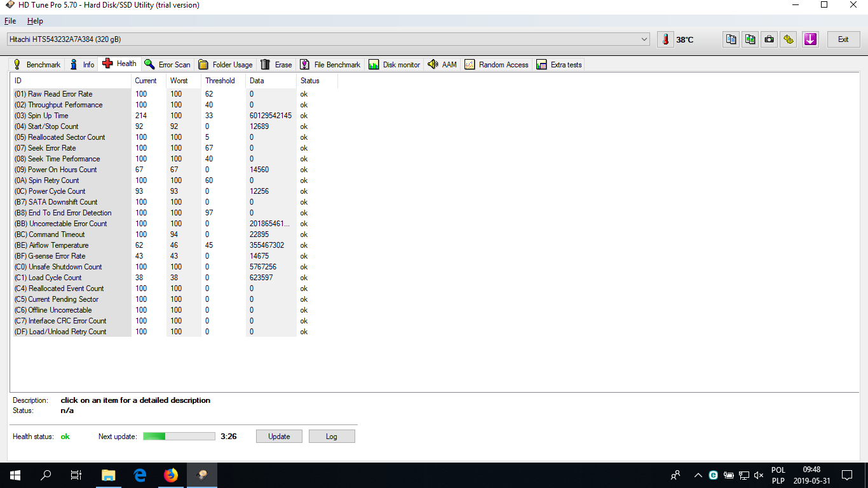Screen dimensions: 868x488
Task: Select the Spin Retry Count row
Action: click(175, 180)
